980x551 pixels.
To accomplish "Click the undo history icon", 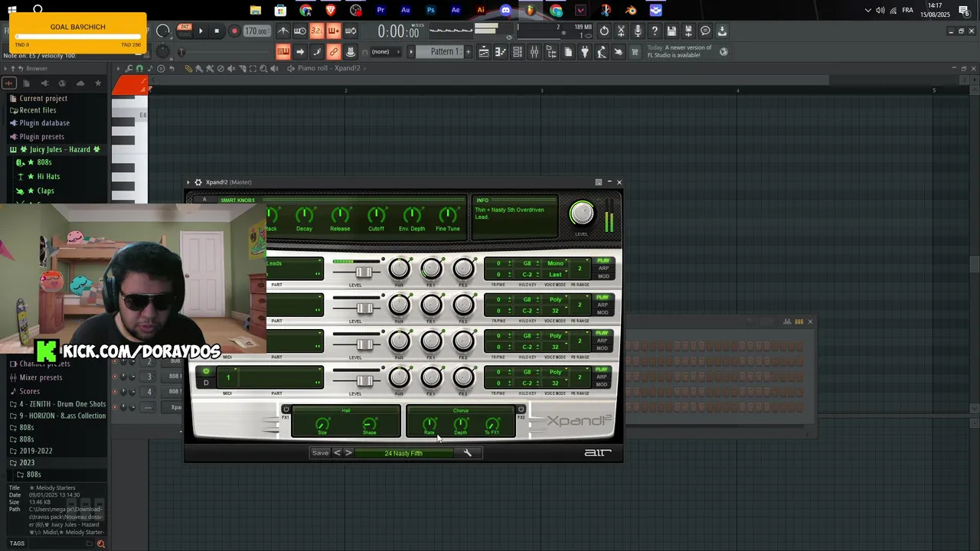I will (x=604, y=31).
